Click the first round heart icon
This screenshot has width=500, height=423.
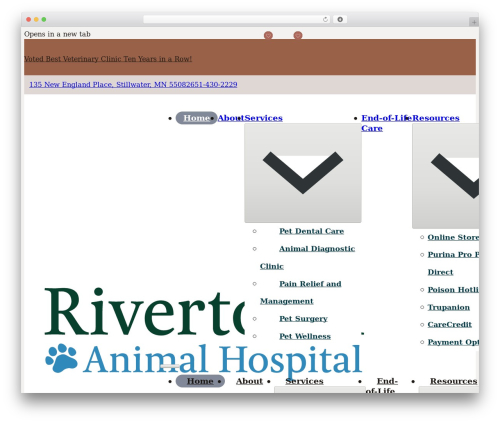pos(268,35)
